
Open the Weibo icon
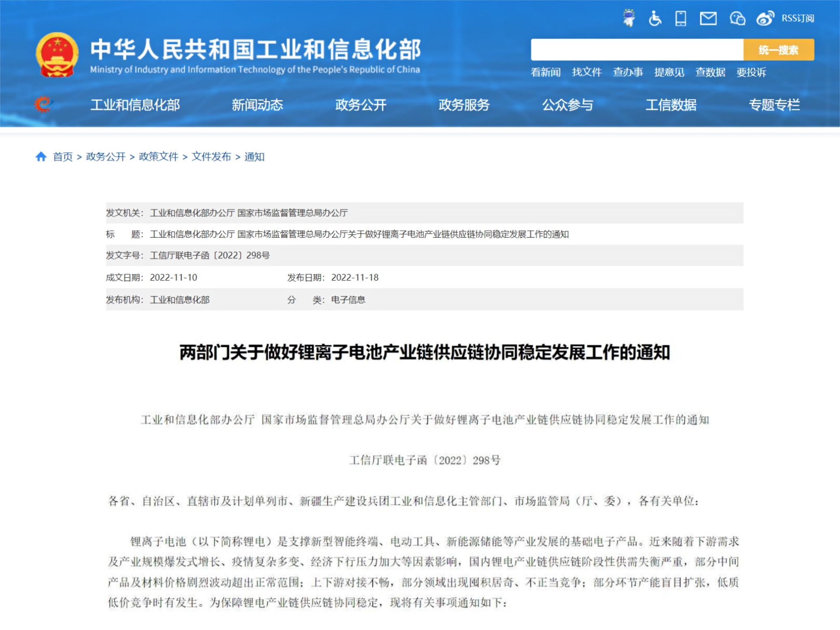pos(765,18)
